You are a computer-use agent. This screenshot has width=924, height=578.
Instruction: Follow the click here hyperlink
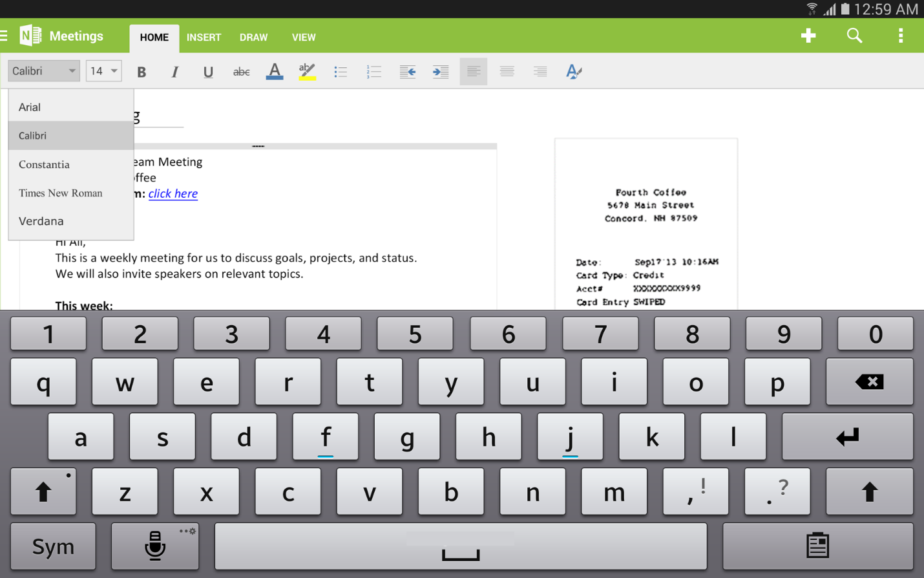click(x=173, y=193)
